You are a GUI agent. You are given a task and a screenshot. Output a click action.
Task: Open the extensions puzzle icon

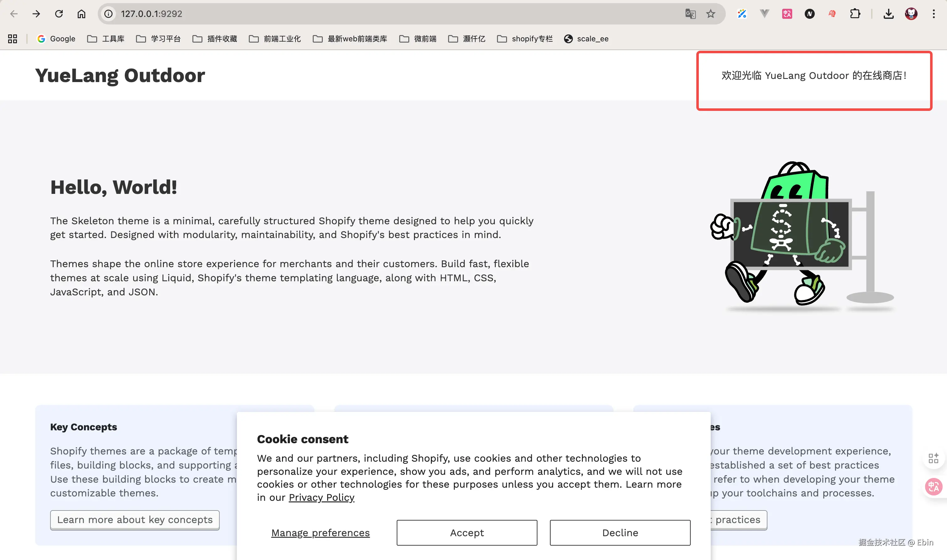click(855, 14)
